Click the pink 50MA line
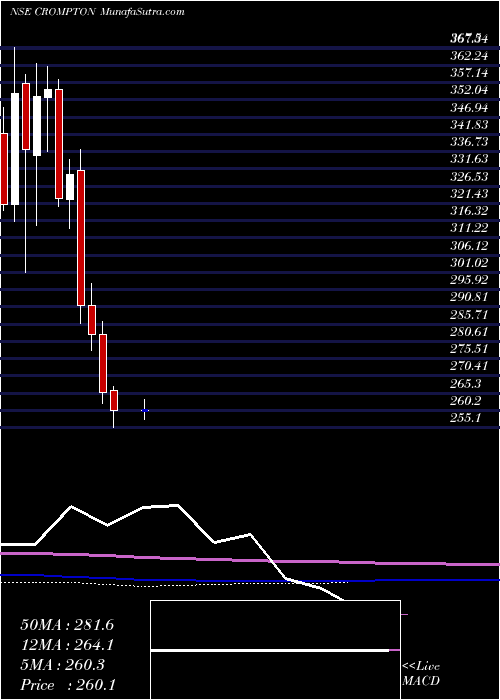The image size is (500, 700). click(x=250, y=559)
